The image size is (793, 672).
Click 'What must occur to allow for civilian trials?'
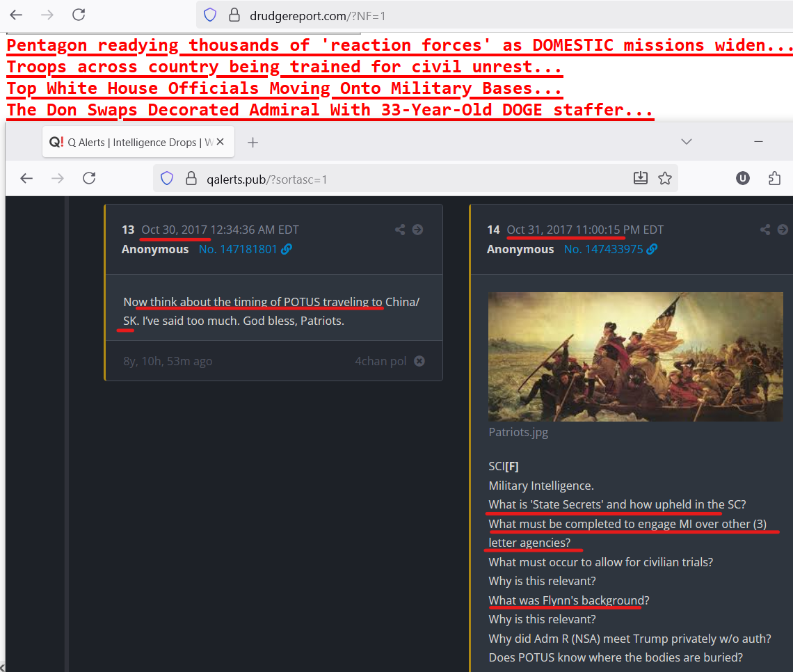click(x=601, y=562)
